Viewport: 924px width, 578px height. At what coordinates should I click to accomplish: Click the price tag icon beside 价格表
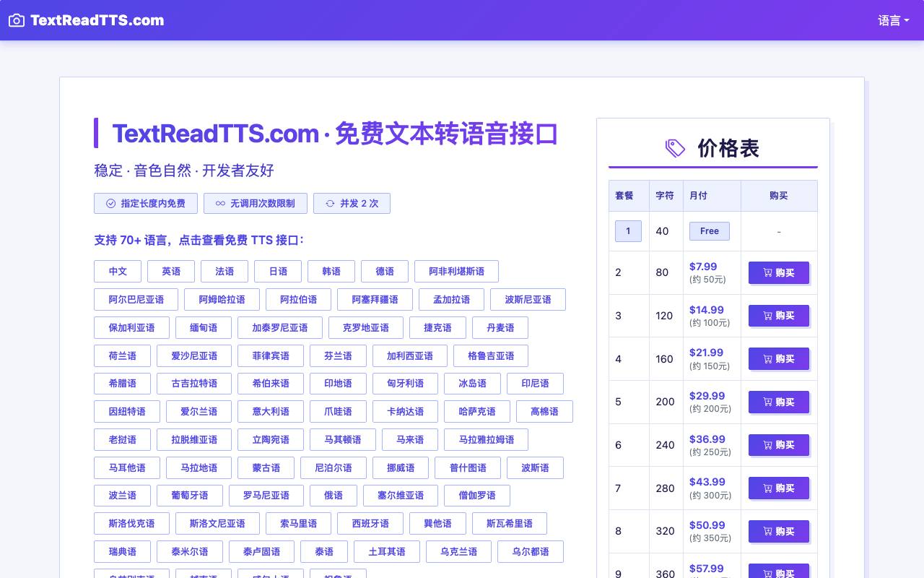click(675, 148)
